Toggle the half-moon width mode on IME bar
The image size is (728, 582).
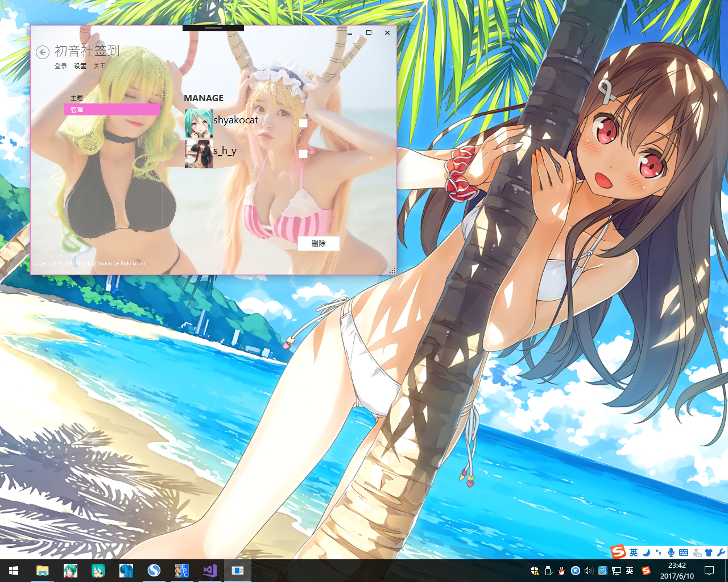[647, 552]
